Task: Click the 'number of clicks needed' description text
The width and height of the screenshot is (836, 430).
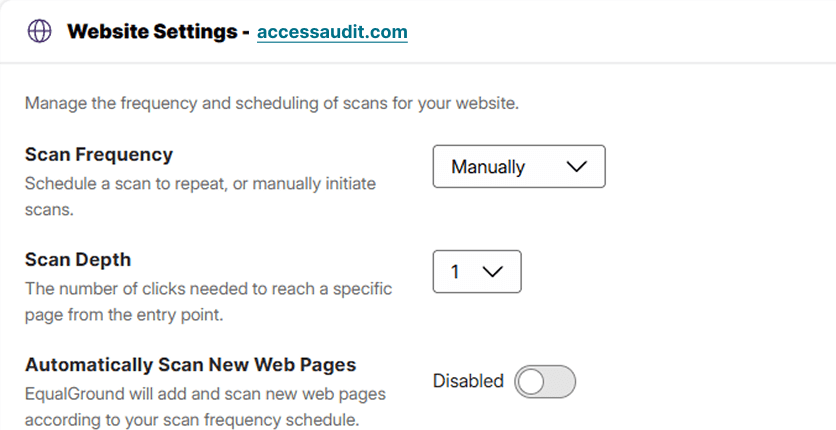Action: click(208, 289)
